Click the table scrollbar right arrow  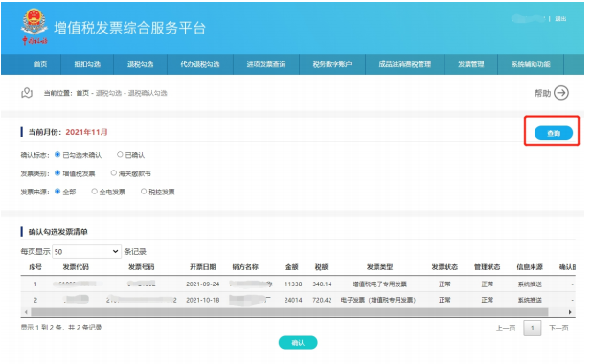click(570, 312)
